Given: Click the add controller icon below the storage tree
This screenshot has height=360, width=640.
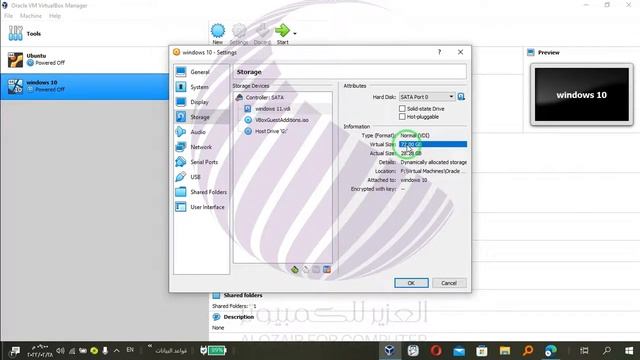Looking at the screenshot, I should (x=295, y=269).
